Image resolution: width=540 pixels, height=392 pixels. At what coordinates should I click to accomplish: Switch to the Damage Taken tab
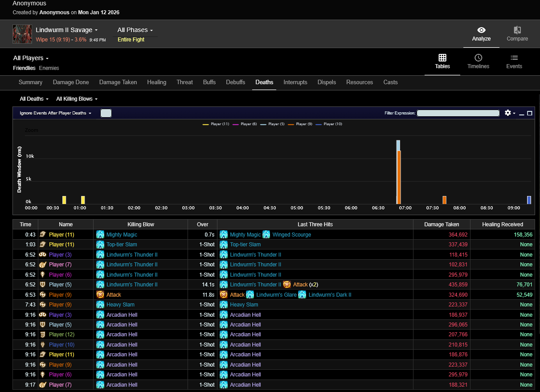(118, 82)
